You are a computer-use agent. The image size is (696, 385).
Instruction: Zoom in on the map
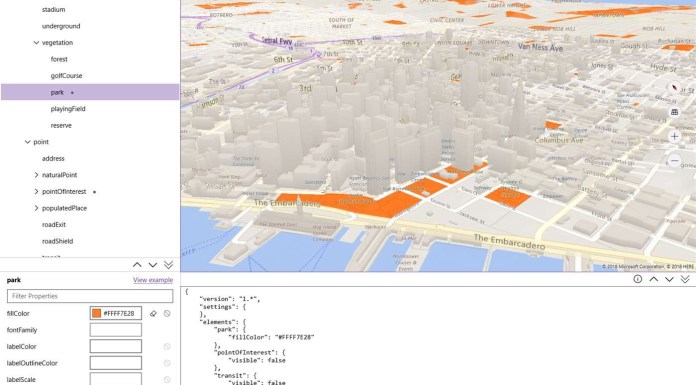(674, 136)
